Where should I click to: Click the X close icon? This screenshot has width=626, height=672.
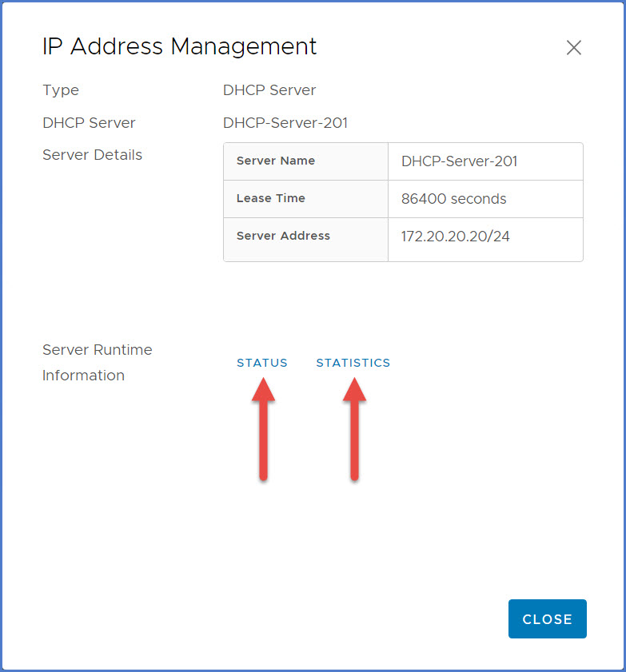(573, 48)
